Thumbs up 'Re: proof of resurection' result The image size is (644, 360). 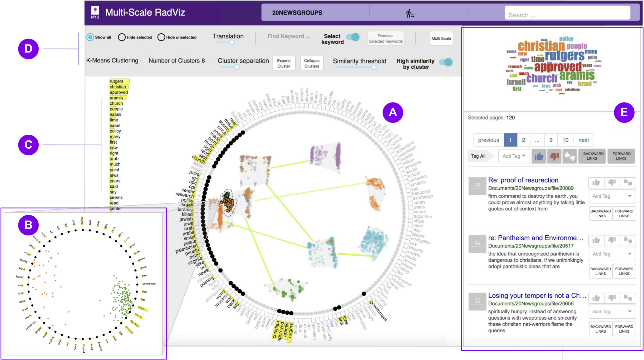[x=596, y=182]
